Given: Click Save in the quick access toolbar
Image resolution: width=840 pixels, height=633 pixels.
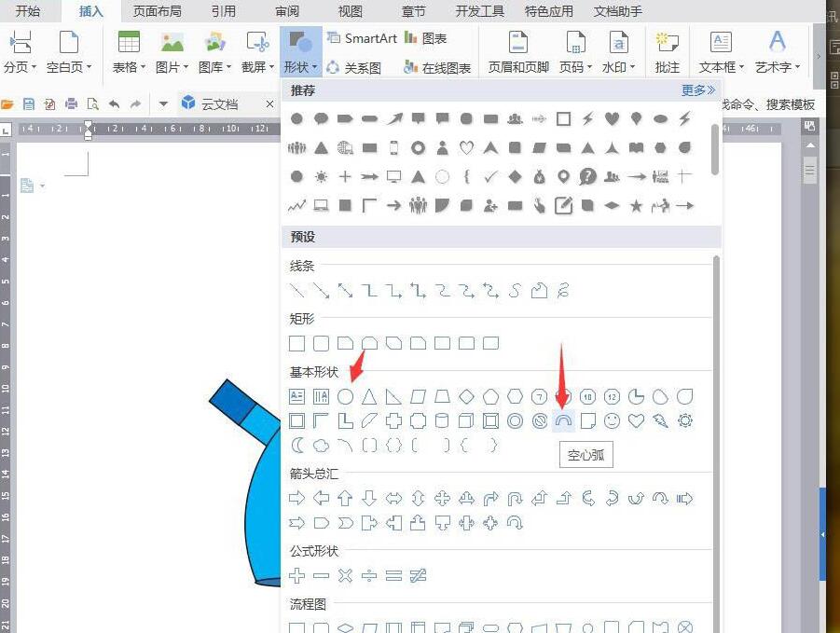Looking at the screenshot, I should (x=28, y=103).
